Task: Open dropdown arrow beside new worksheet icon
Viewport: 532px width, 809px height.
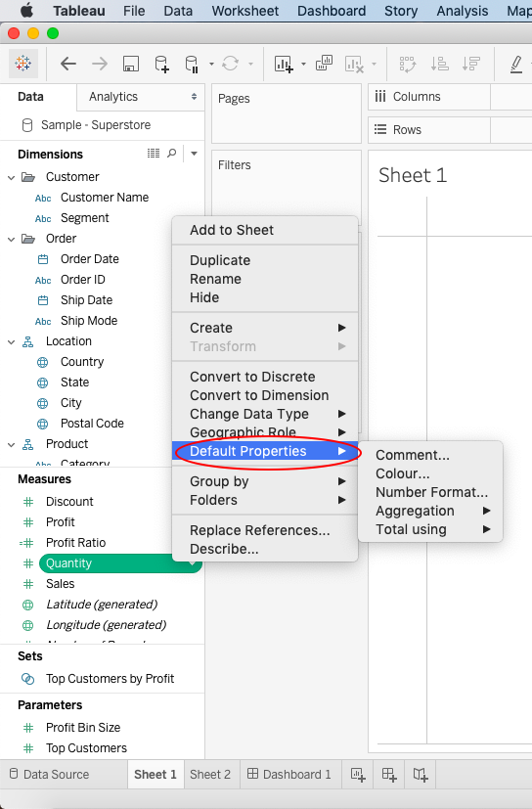Action: (303, 65)
